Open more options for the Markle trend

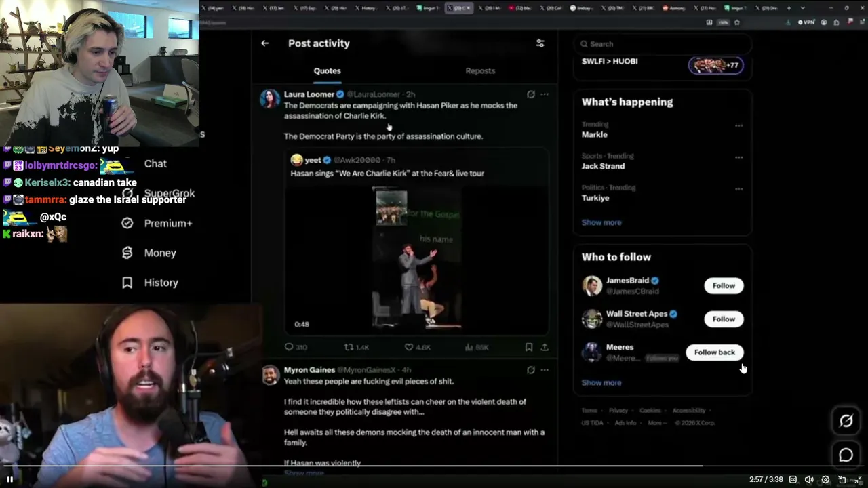(x=738, y=125)
